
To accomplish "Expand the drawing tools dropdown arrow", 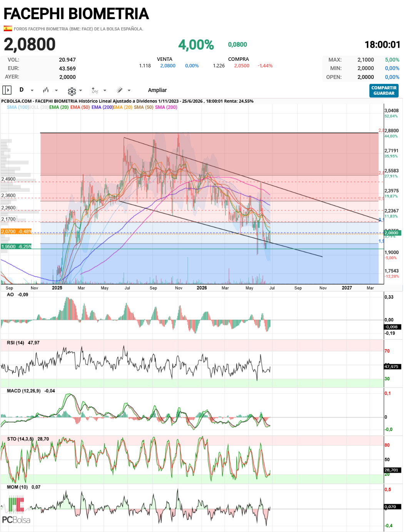I will pos(129,90).
